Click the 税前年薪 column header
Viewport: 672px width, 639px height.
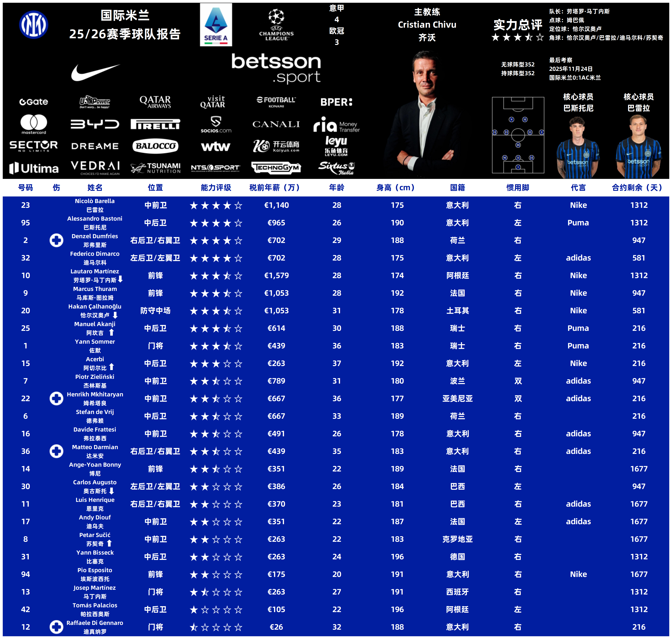click(x=274, y=187)
